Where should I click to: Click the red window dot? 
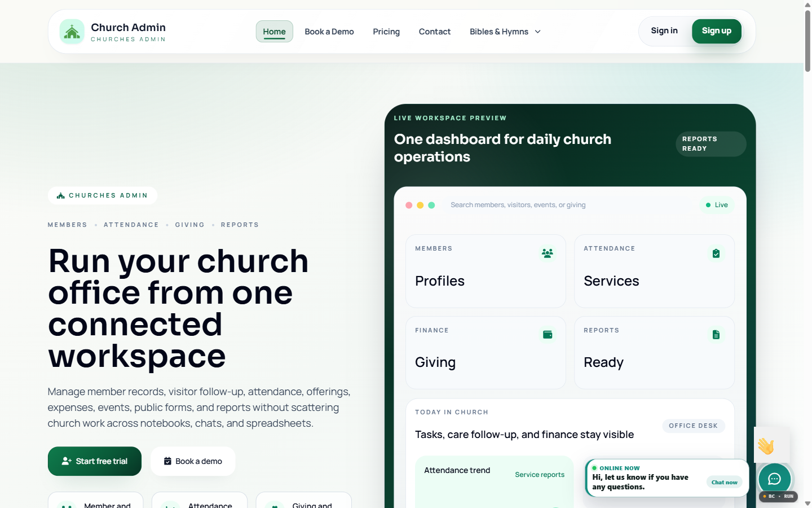[x=409, y=205]
